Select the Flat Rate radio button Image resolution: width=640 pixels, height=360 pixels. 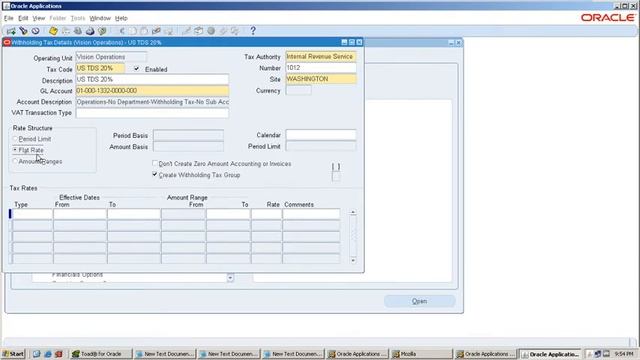tap(15, 150)
